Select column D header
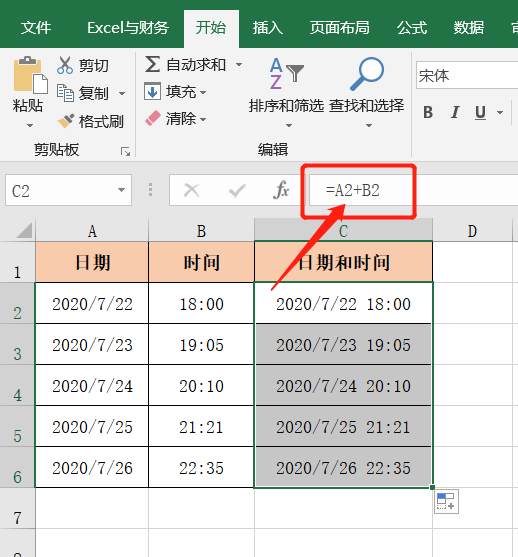Viewport: 518px width, 557px height. [472, 231]
